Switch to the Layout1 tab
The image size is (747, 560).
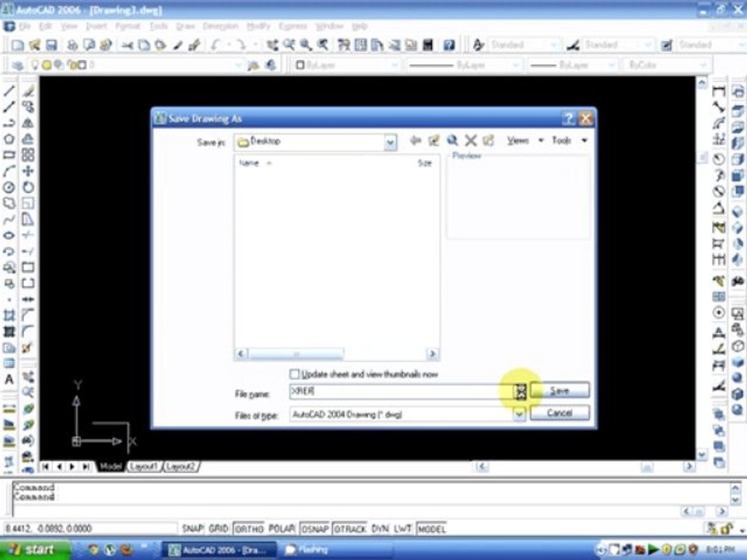click(x=145, y=466)
